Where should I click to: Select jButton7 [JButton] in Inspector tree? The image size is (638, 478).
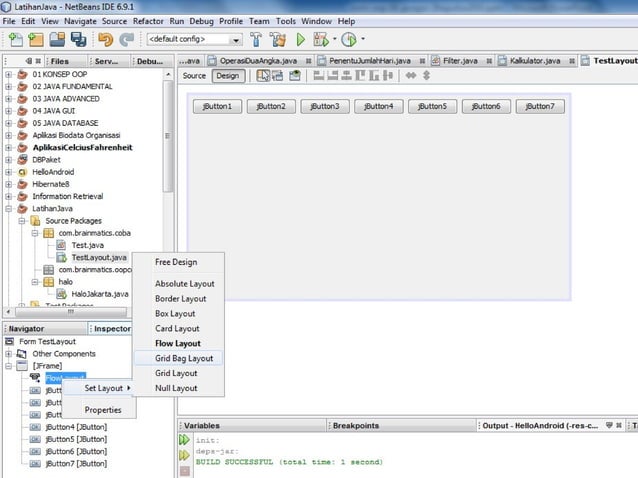[75, 463]
